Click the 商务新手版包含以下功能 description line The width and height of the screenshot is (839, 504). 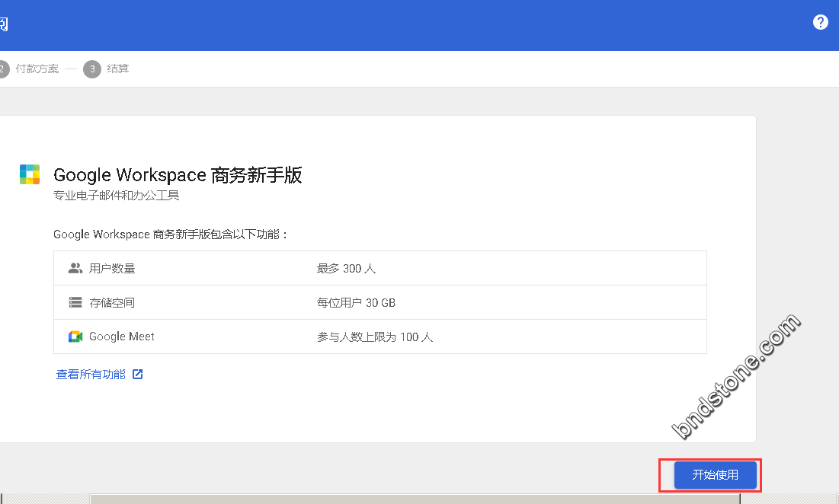coord(171,234)
